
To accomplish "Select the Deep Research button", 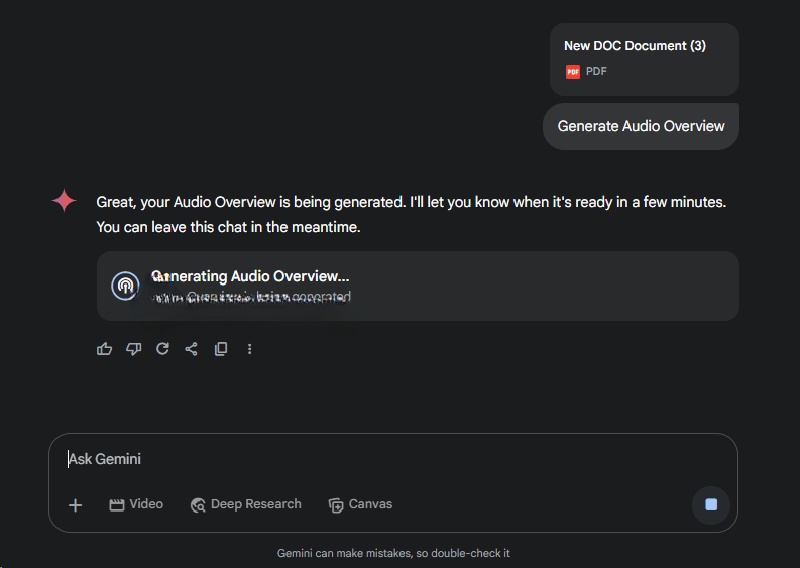I will coord(246,504).
